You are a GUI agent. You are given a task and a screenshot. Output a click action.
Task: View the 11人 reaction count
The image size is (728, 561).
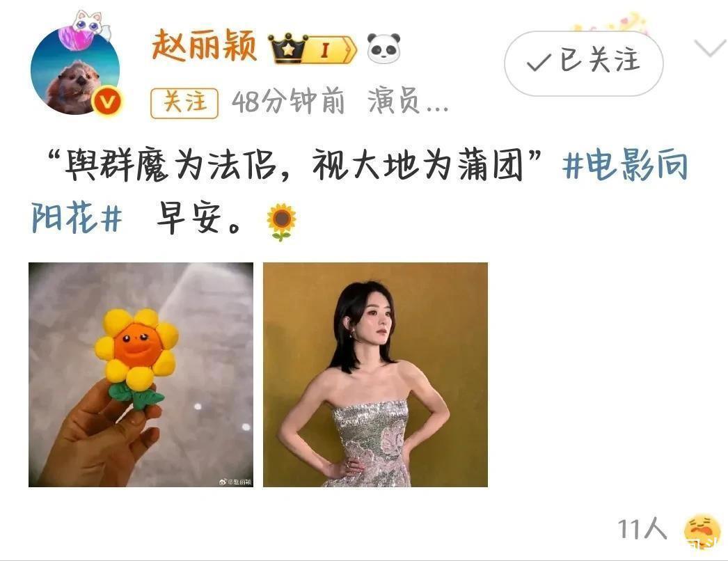tap(642, 529)
